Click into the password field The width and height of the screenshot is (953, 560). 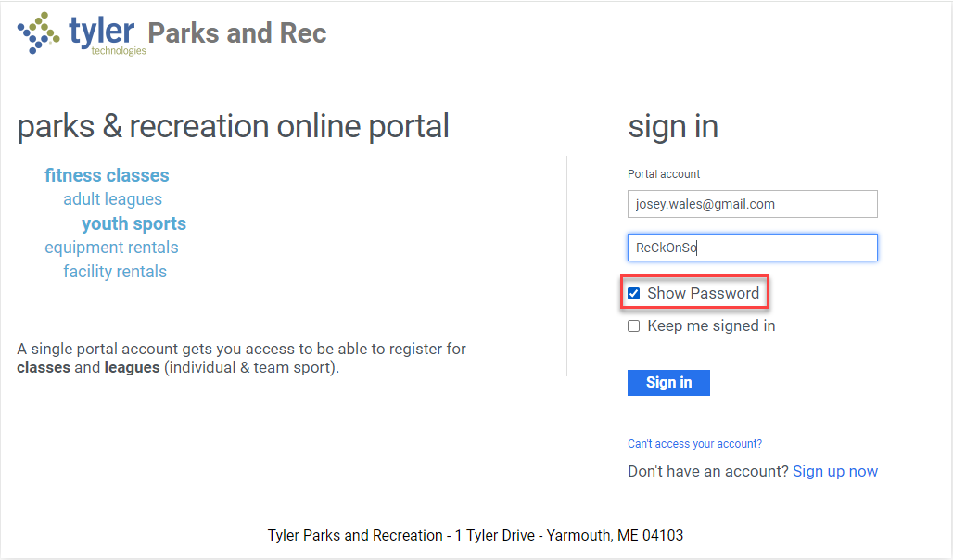(x=752, y=248)
